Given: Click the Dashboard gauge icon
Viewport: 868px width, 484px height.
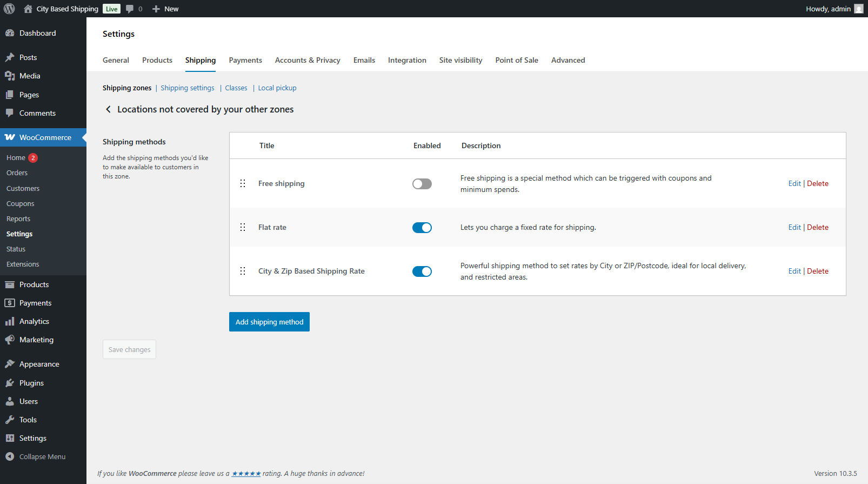Looking at the screenshot, I should pos(10,33).
